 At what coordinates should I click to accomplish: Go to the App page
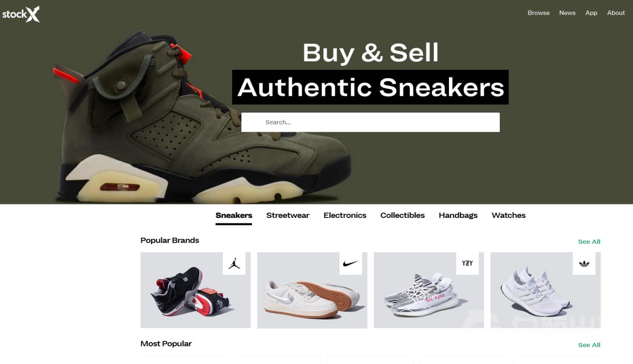[x=591, y=13]
